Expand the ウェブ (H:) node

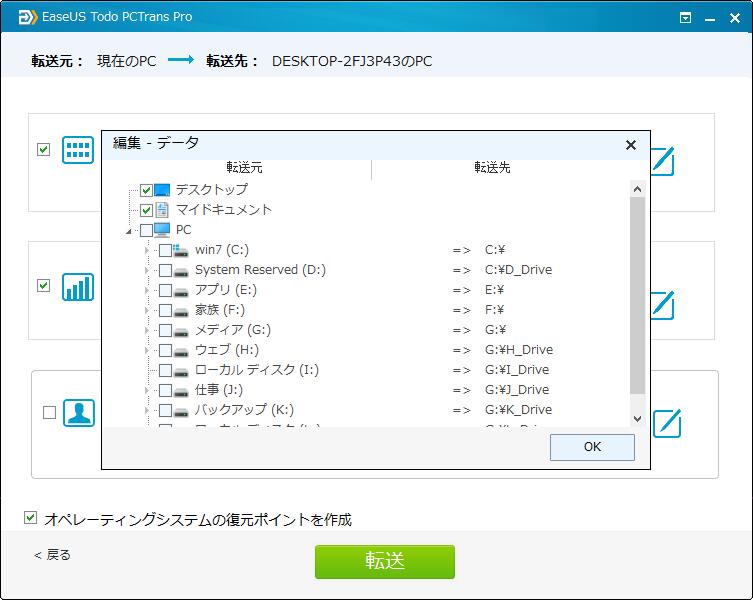point(147,350)
